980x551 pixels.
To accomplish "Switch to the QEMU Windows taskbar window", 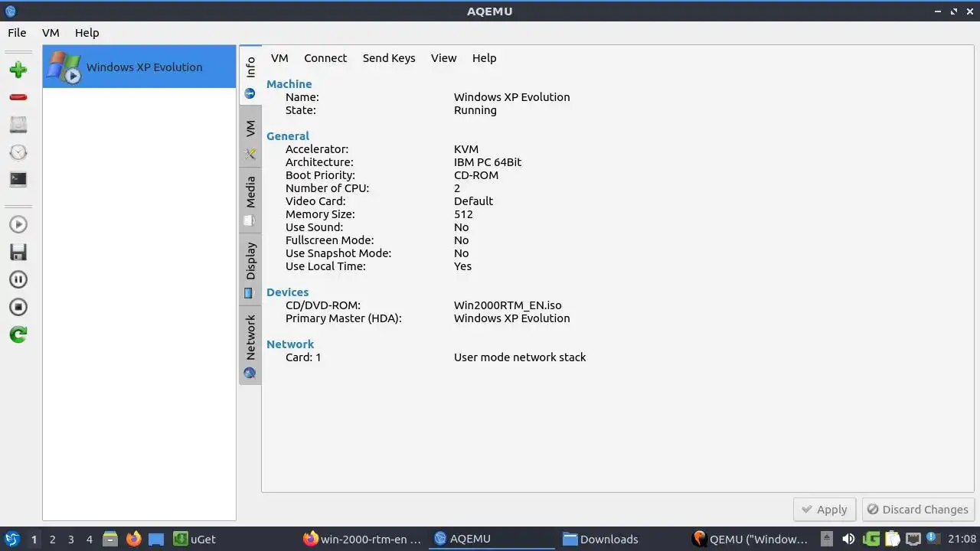I will [x=750, y=539].
